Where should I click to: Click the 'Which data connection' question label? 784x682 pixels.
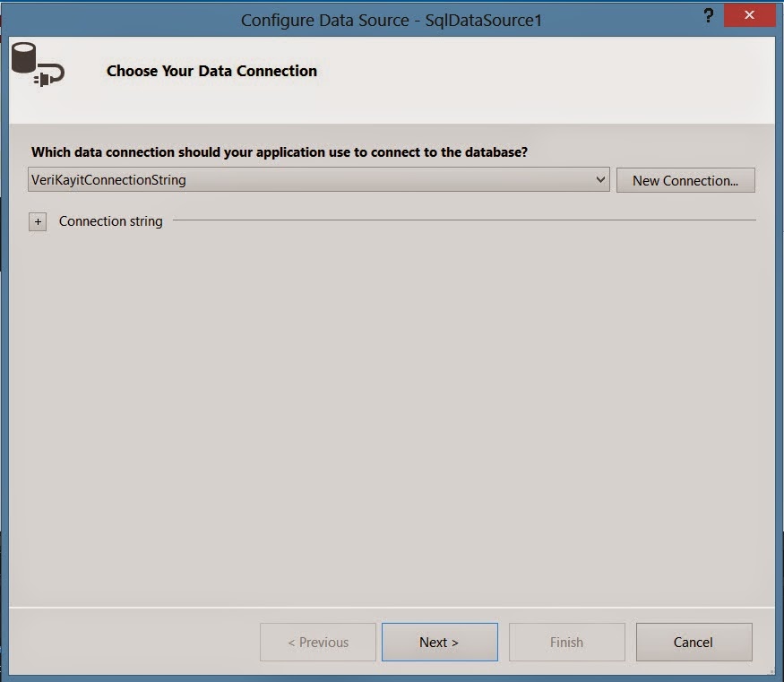pyautogui.click(x=279, y=152)
